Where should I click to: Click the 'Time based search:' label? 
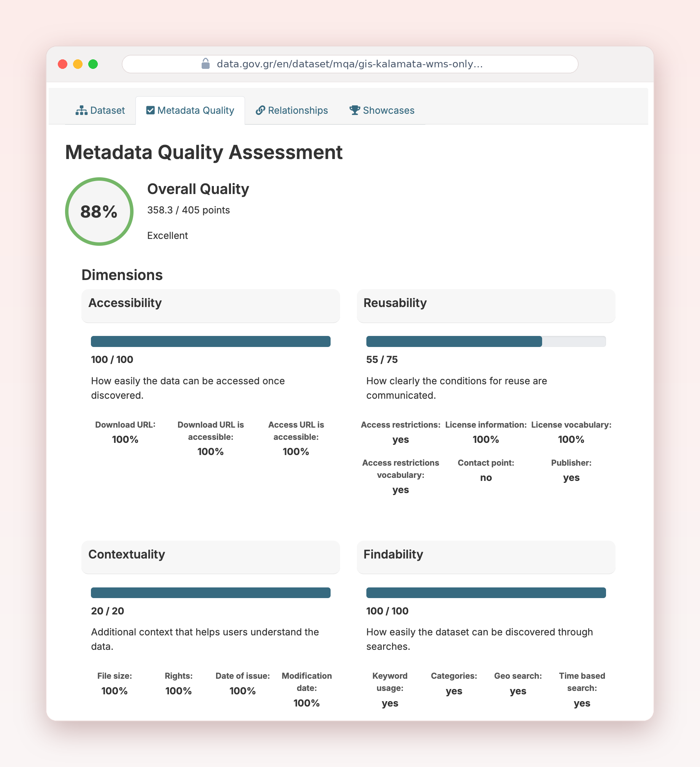tap(582, 682)
